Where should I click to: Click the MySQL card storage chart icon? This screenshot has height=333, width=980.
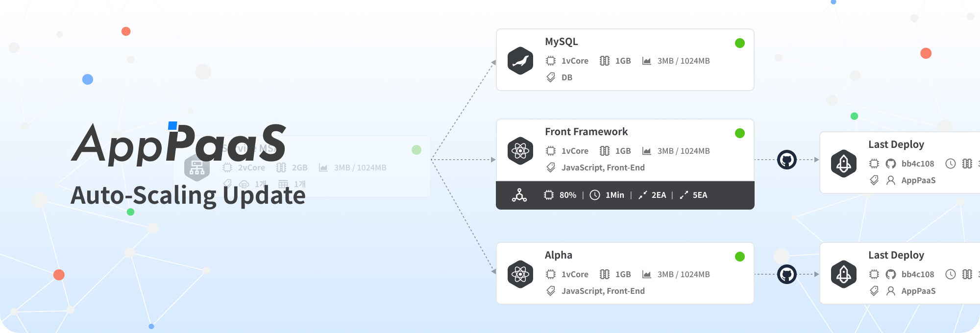pos(647,61)
